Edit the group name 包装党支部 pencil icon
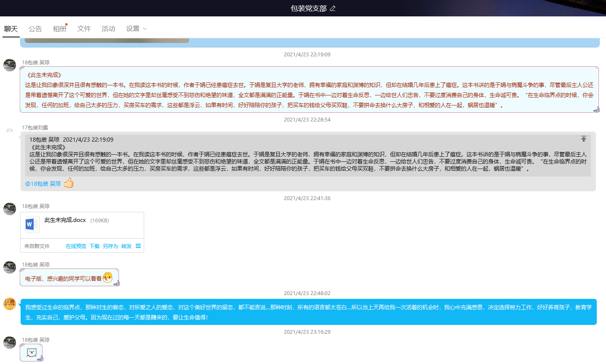This screenshot has width=606, height=364. 332,8
